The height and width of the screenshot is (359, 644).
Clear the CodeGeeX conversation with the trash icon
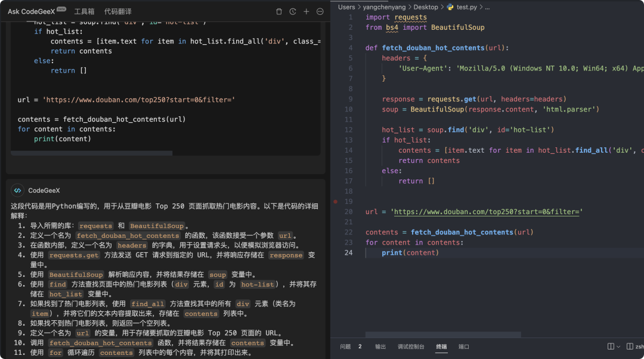pos(279,11)
